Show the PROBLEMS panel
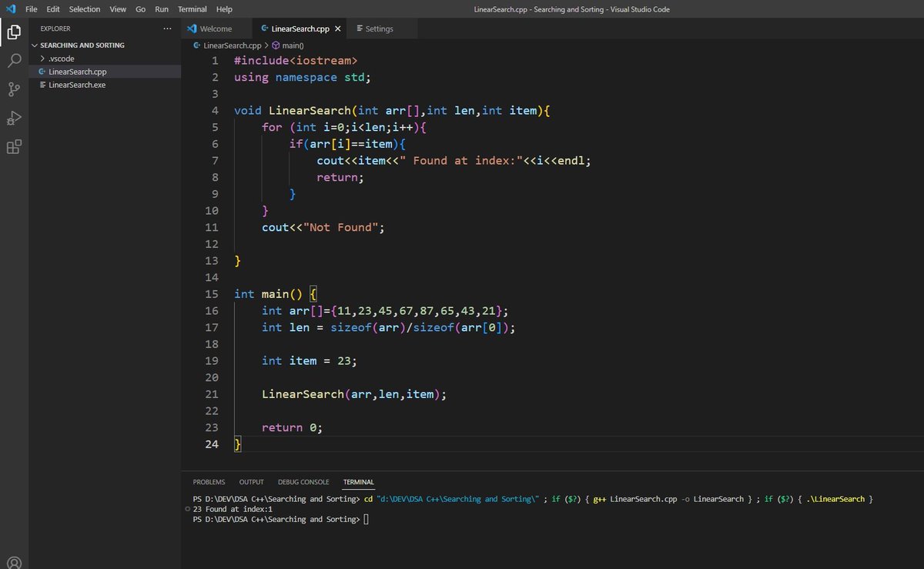This screenshot has width=924, height=569. 209,482
